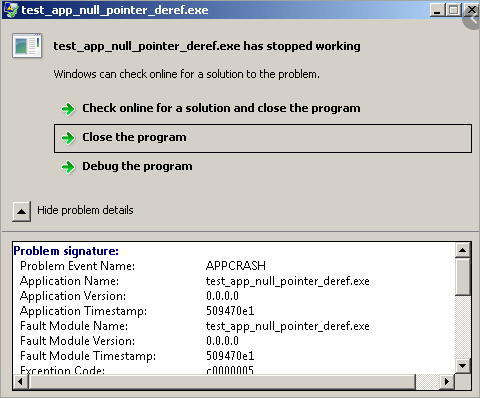
Task: Click the Fault Module Timestamp value 509470e1
Action: pyautogui.click(x=230, y=356)
